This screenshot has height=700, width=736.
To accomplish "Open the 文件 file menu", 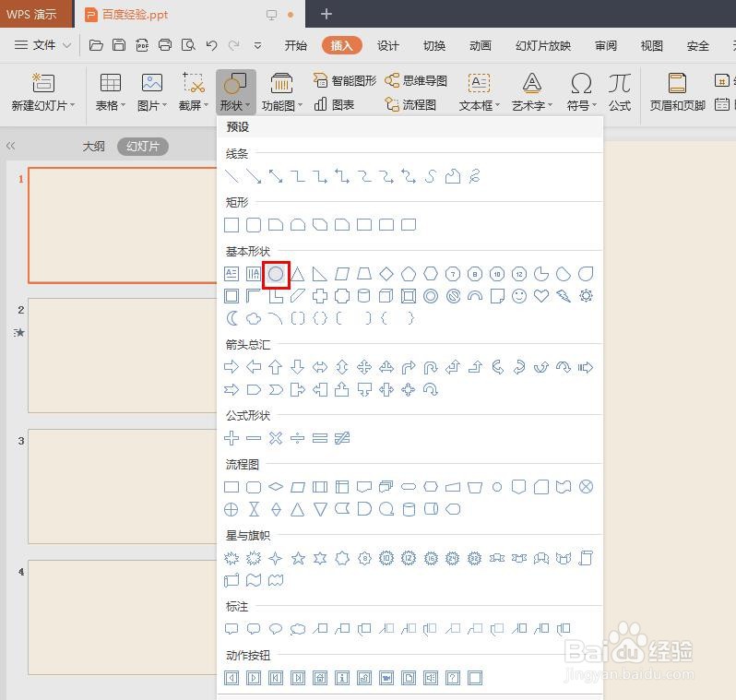I will (x=42, y=45).
